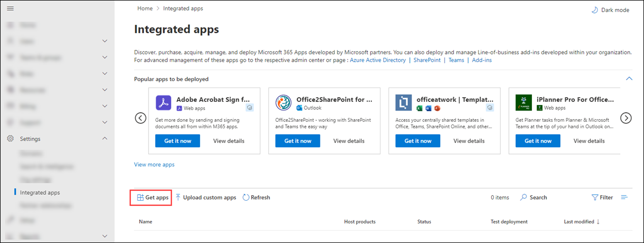Screen dimensions: 644x243
Task: View details of iPlanner Pro
Action: tap(589, 141)
